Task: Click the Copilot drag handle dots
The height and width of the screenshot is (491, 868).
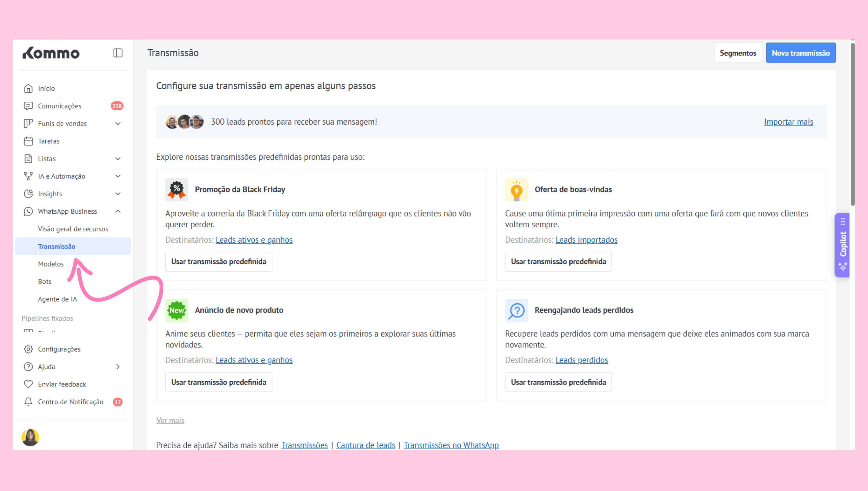Action: pyautogui.click(x=843, y=222)
